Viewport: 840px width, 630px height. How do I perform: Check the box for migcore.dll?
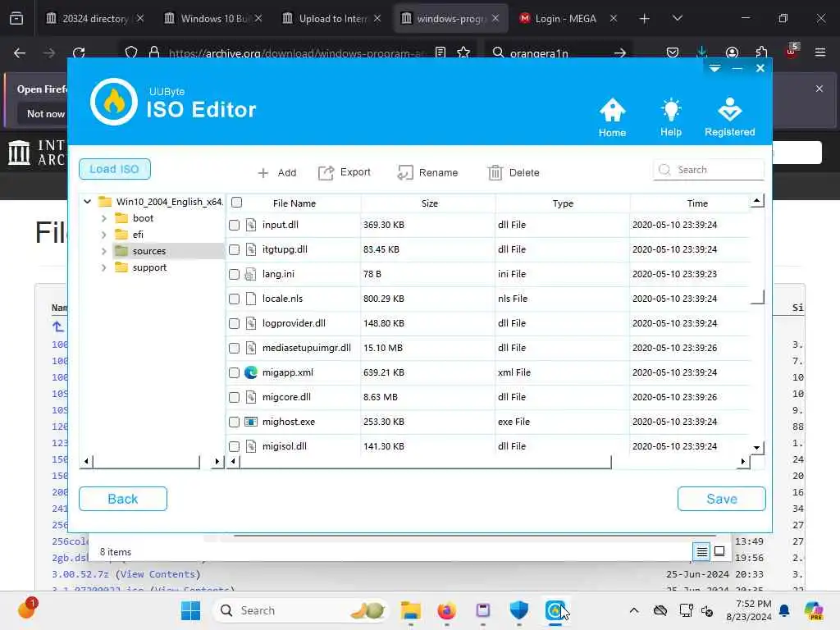tap(234, 398)
